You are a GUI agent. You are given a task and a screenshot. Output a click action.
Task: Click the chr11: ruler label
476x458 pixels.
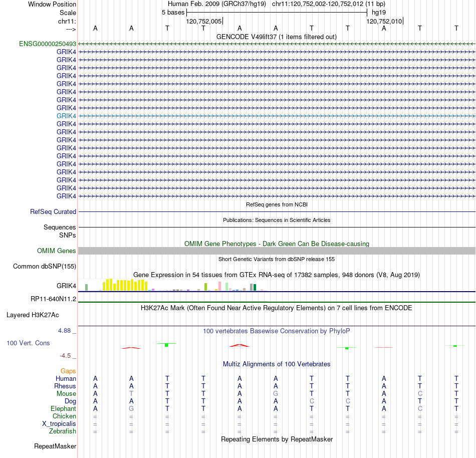coord(67,21)
